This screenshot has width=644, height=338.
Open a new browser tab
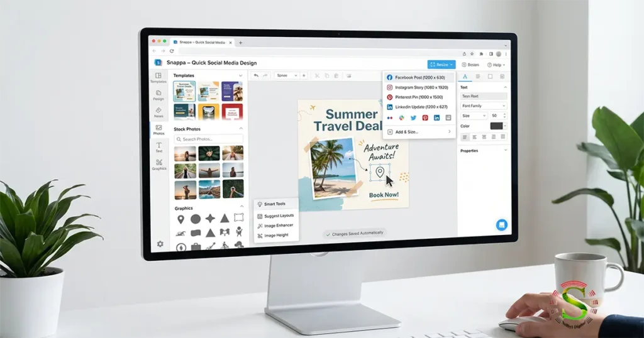[241, 43]
